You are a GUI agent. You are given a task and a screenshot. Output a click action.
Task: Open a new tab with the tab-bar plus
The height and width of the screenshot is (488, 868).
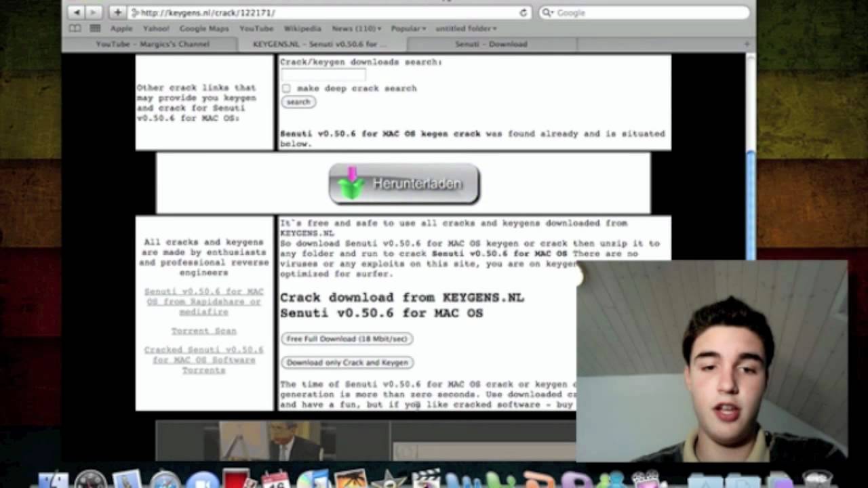pyautogui.click(x=747, y=44)
